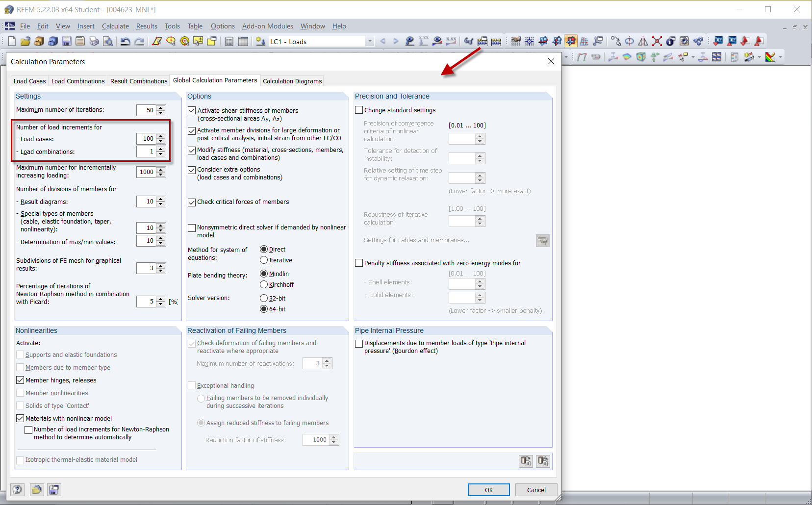Open the Calculate menu
Screen dimensions: 812x505
click(115, 26)
